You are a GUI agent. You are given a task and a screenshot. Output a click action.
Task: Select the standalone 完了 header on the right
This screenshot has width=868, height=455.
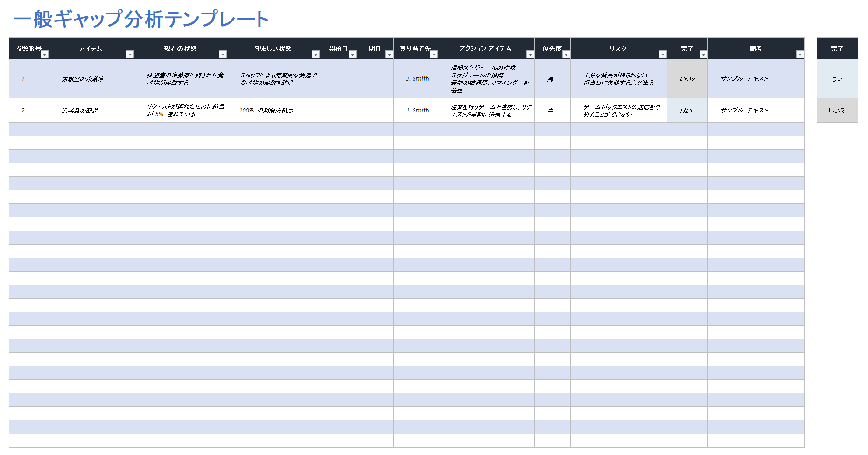tap(837, 49)
